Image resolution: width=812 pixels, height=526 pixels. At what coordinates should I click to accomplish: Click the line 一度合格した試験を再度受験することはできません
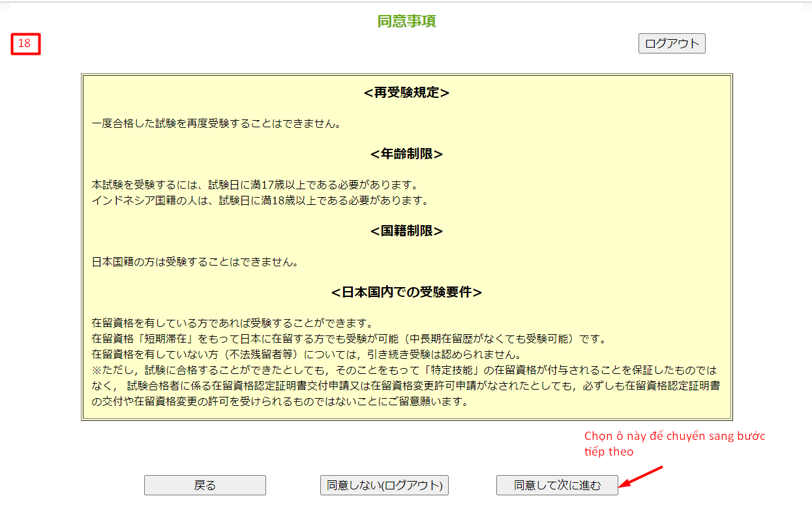[x=217, y=123]
